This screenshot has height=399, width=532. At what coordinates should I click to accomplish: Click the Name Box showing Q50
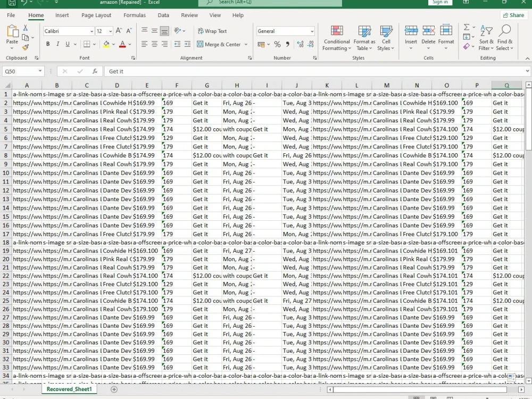point(23,71)
